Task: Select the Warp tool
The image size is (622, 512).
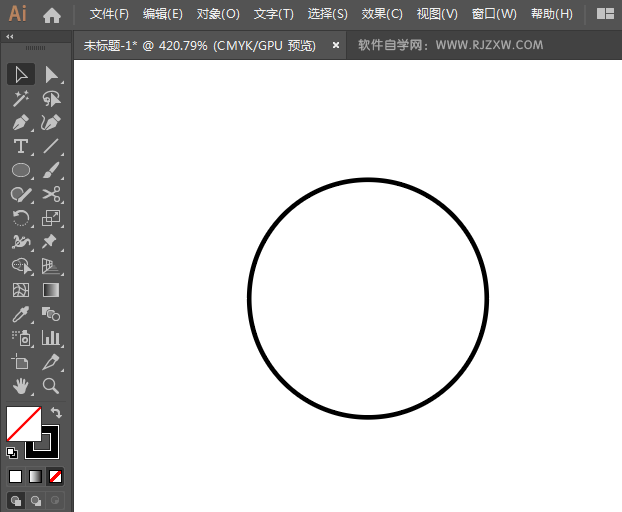Action: click(21, 242)
